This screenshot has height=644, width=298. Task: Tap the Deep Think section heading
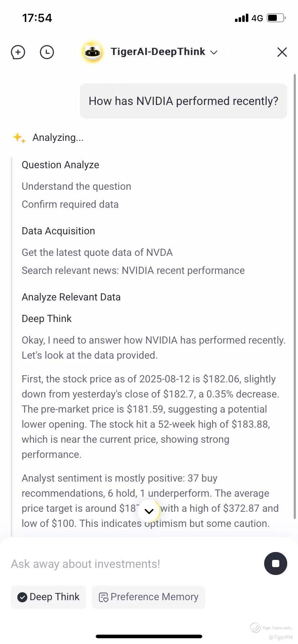click(x=47, y=319)
